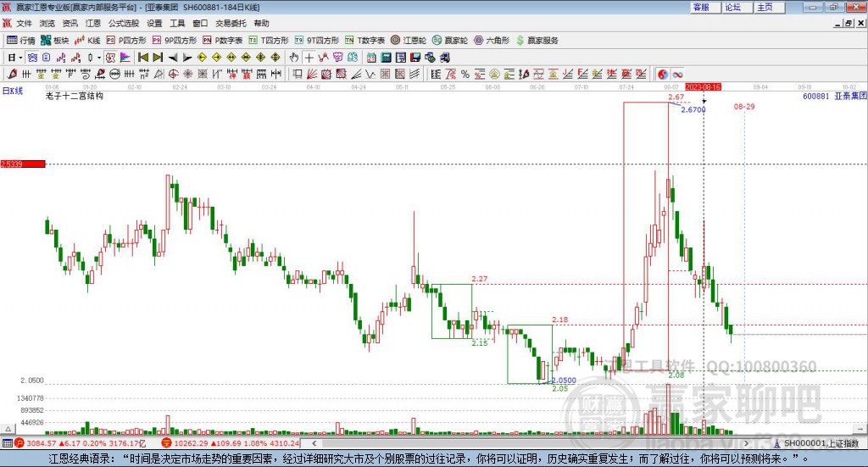This screenshot has height=467, width=868.
Task: Click the red 2.5339 price tag
Action: point(23,164)
